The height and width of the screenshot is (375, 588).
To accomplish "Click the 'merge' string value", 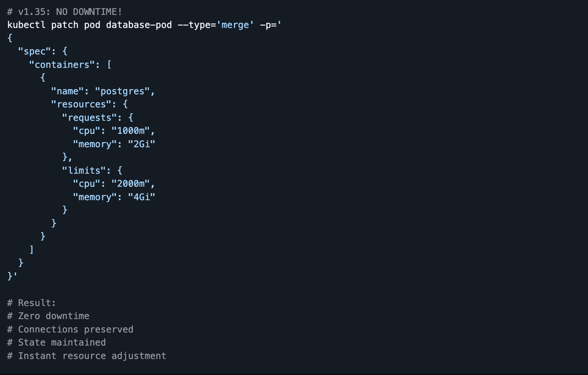I will [x=235, y=25].
